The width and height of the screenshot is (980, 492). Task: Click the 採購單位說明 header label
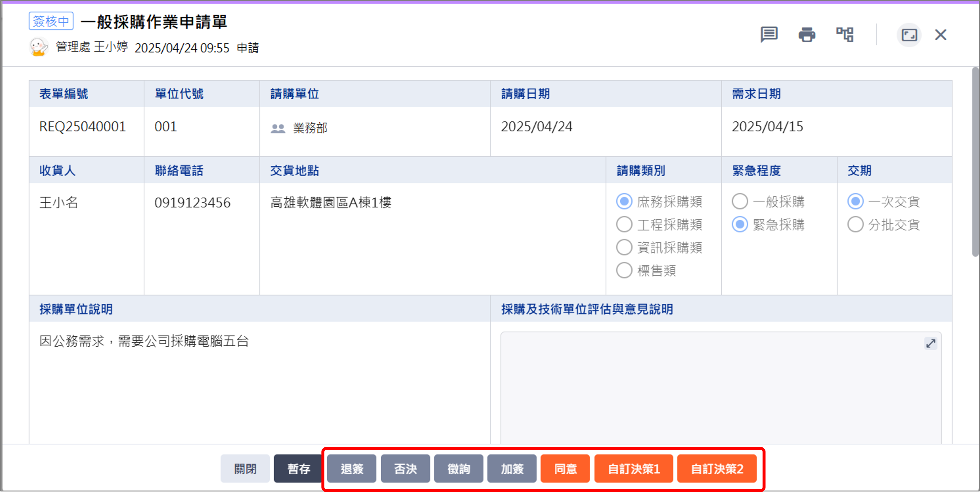(76, 309)
